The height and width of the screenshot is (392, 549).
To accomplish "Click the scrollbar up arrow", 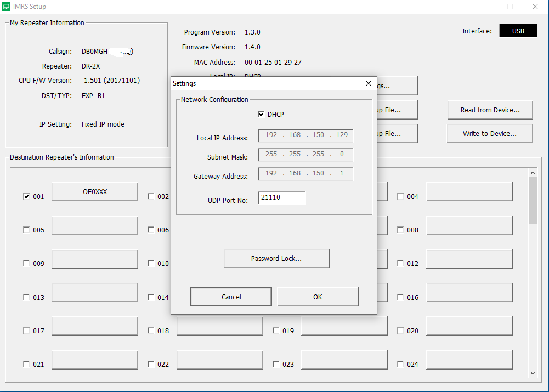I will (533, 173).
